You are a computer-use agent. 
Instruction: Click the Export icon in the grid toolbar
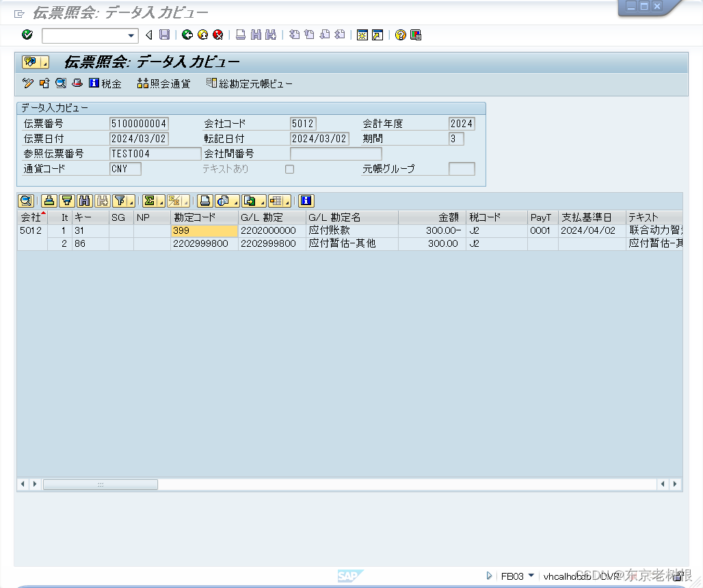[x=250, y=200]
